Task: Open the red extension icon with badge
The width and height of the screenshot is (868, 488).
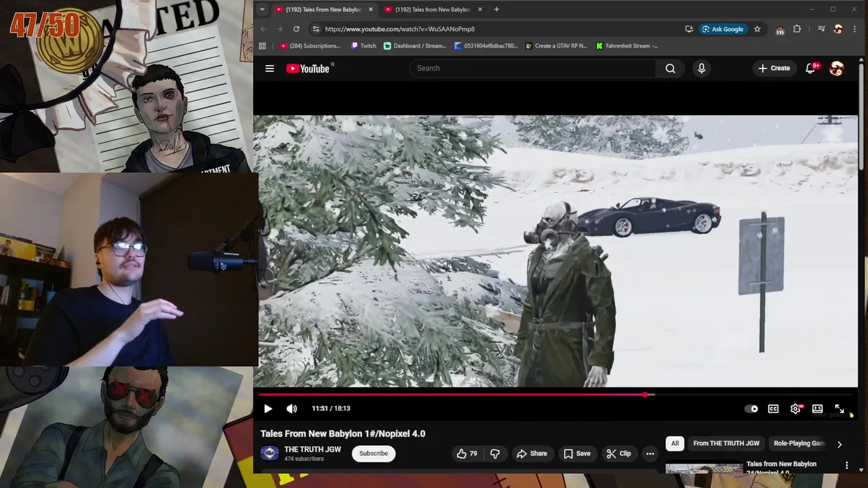Action: [x=780, y=29]
